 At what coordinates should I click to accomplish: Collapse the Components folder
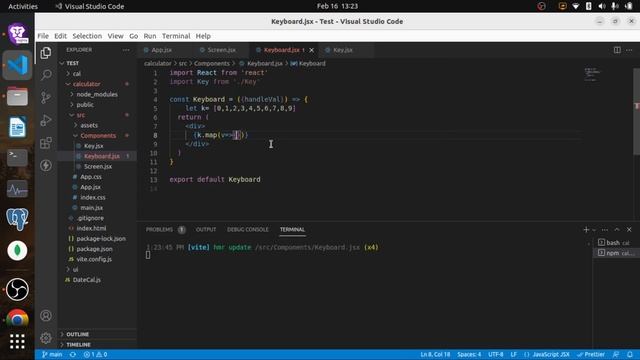97,136
